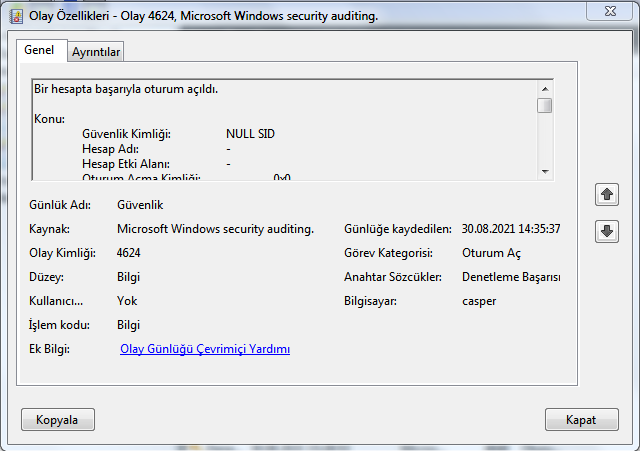The image size is (640, 451).
Task: Select the Görev Kategorisi value 'Oturum Aç'
Action: click(x=492, y=253)
